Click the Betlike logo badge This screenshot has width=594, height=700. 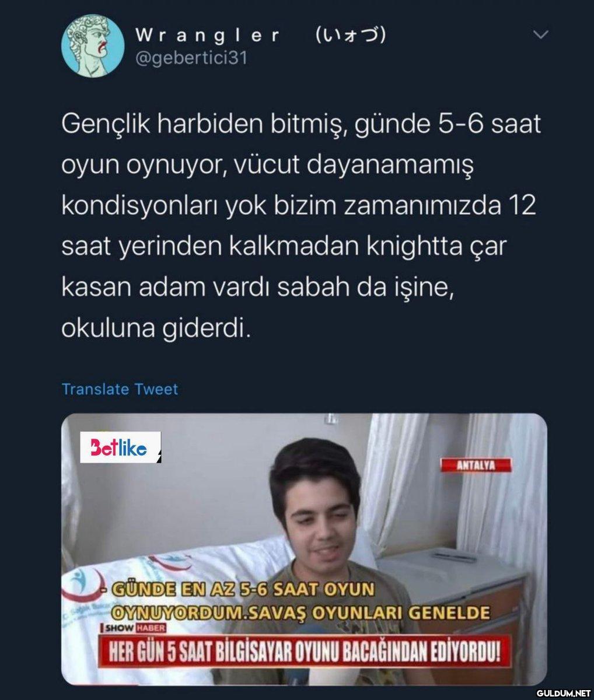(120, 447)
